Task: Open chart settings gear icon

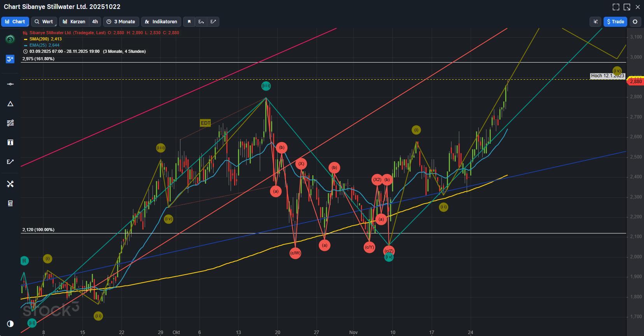Action: (x=635, y=22)
